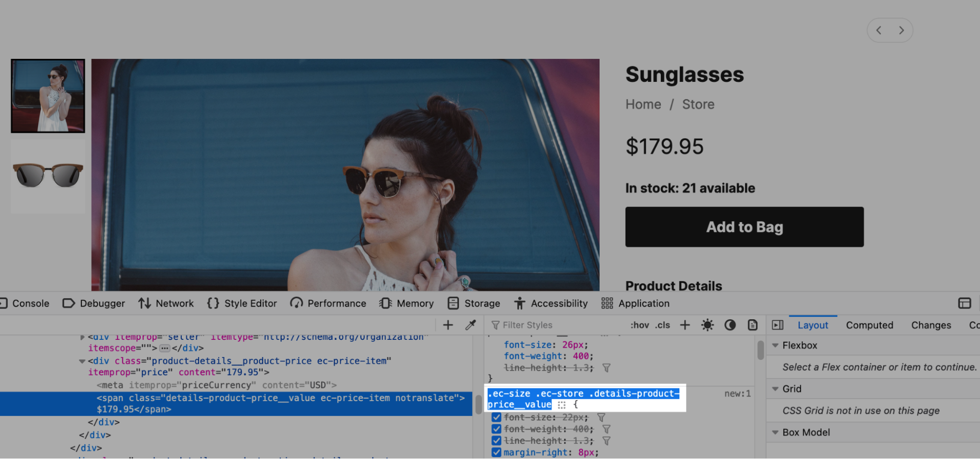980x459 pixels.
Task: Toggle the font-weight 400 checkbox in the rule
Action: tap(496, 429)
